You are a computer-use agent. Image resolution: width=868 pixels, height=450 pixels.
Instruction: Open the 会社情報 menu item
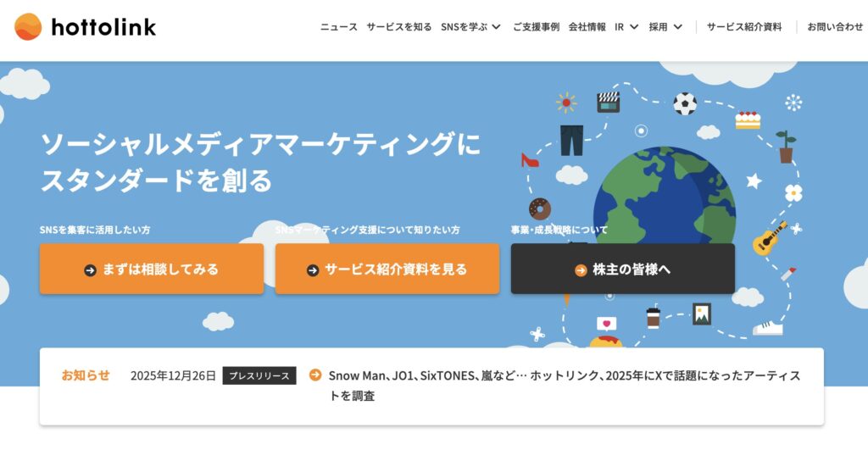(x=587, y=27)
